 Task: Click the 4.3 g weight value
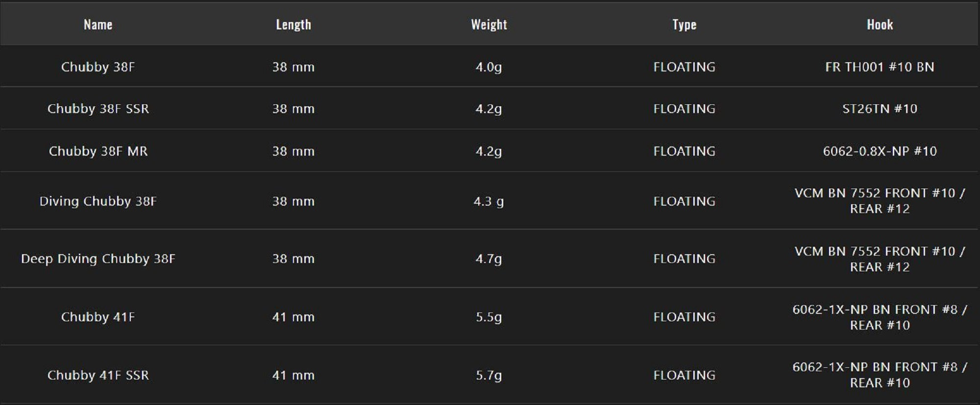pos(489,201)
